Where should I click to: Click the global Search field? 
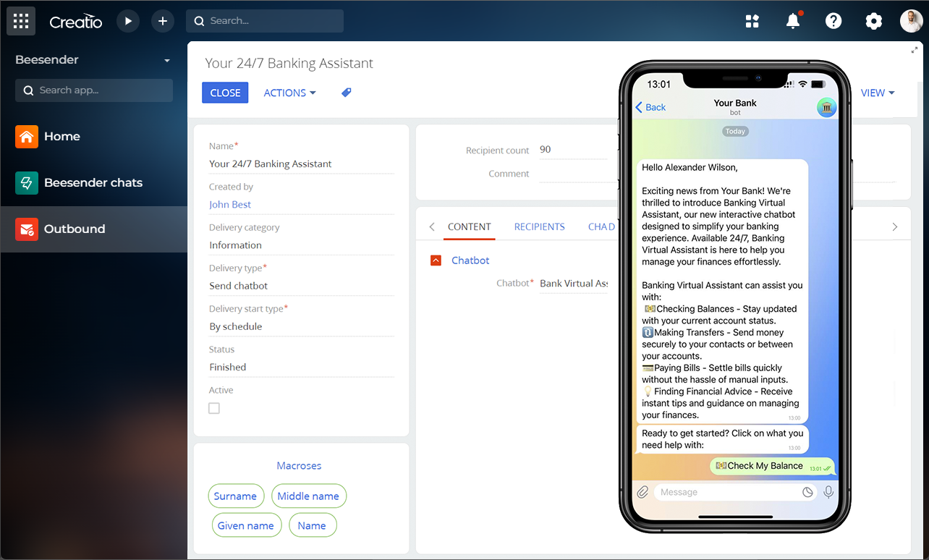[265, 21]
